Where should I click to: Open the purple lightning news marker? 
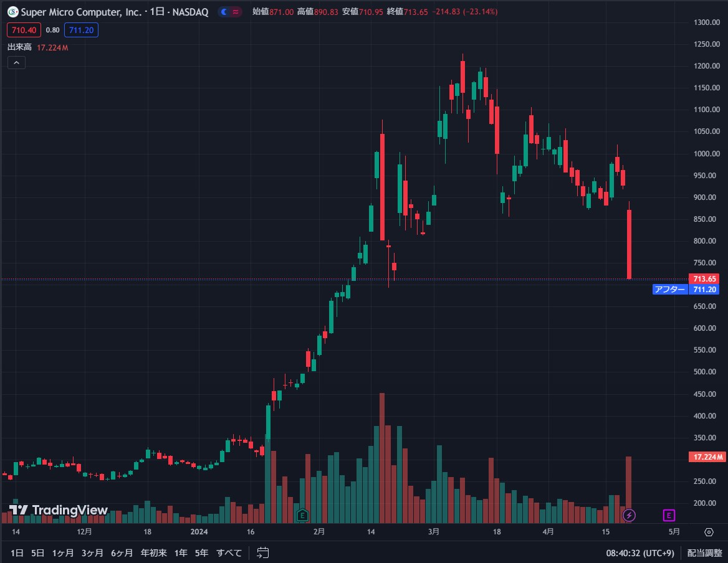click(629, 515)
